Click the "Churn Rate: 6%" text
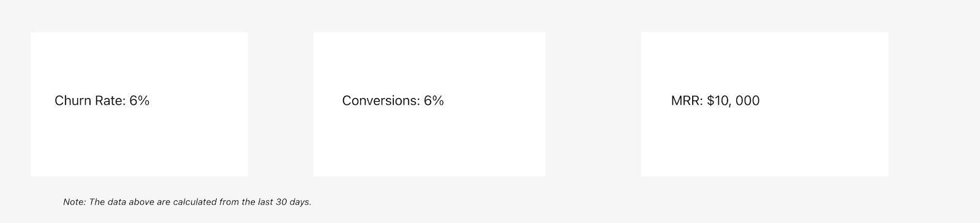 coord(102,100)
